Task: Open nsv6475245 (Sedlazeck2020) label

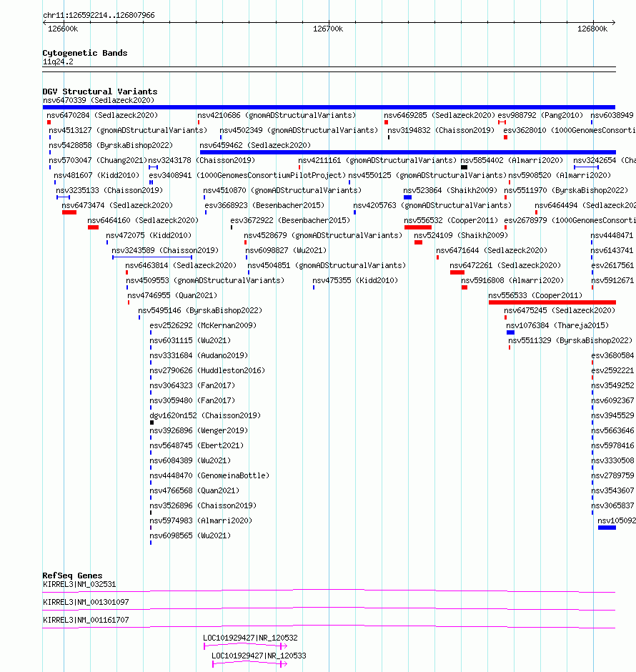Action: coord(560,310)
